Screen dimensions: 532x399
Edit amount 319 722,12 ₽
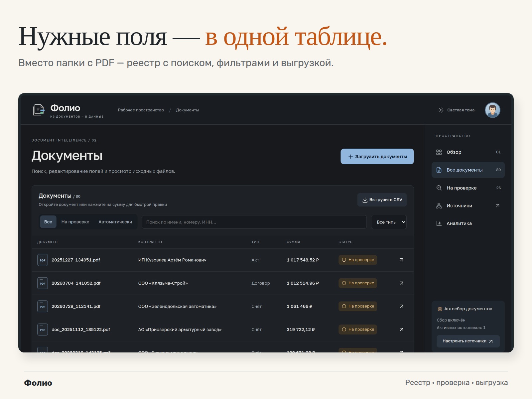click(x=301, y=330)
